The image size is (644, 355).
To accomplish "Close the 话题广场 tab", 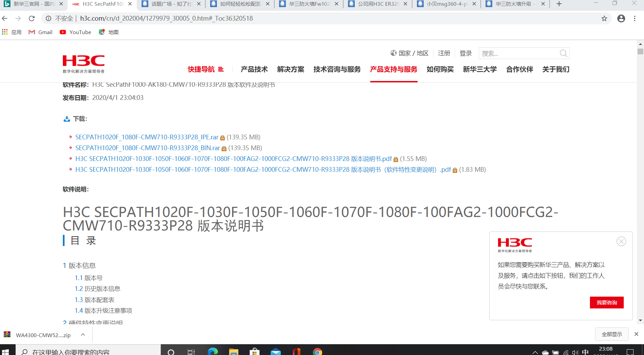I will coord(199,4).
